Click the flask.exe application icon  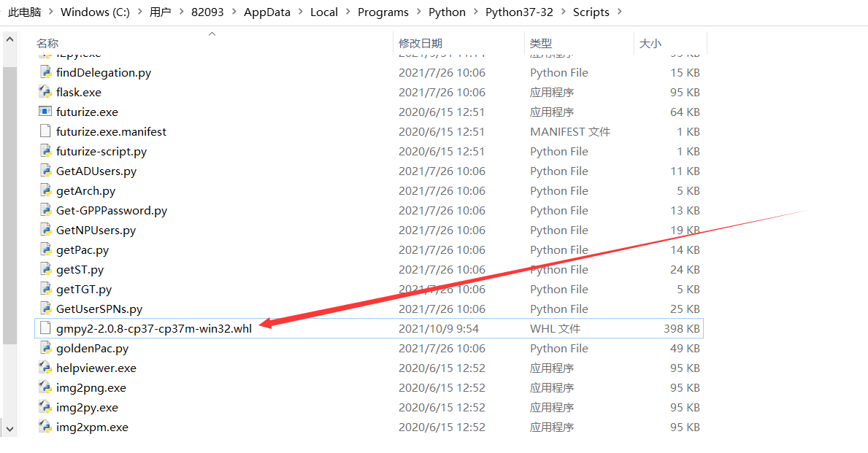click(44, 92)
